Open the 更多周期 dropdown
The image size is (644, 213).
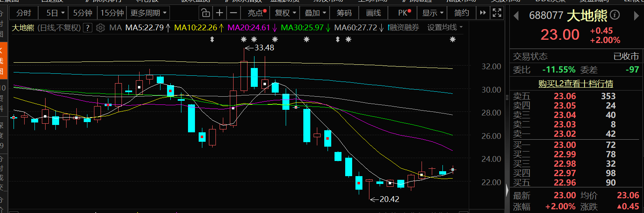[x=148, y=13]
